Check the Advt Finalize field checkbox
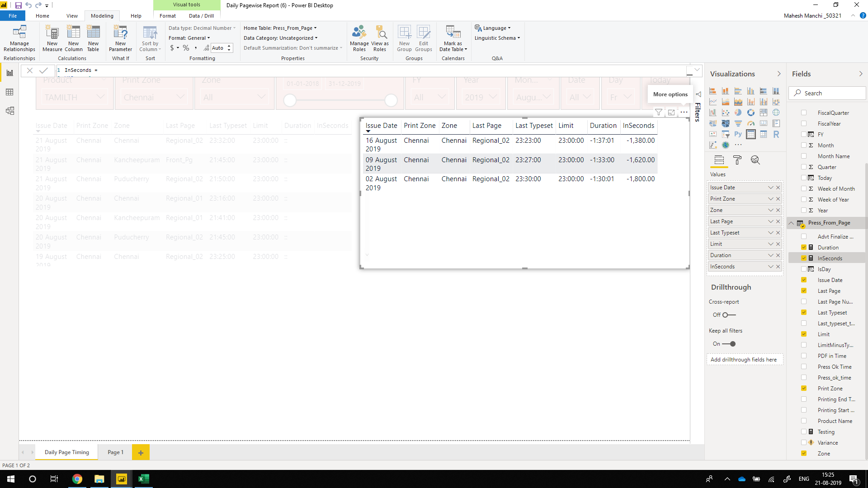This screenshot has width=868, height=488. pos(804,237)
